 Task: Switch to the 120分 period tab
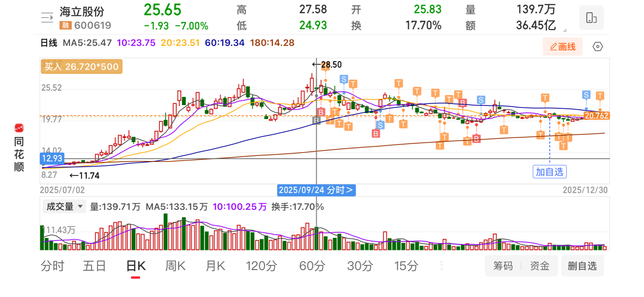tap(261, 266)
